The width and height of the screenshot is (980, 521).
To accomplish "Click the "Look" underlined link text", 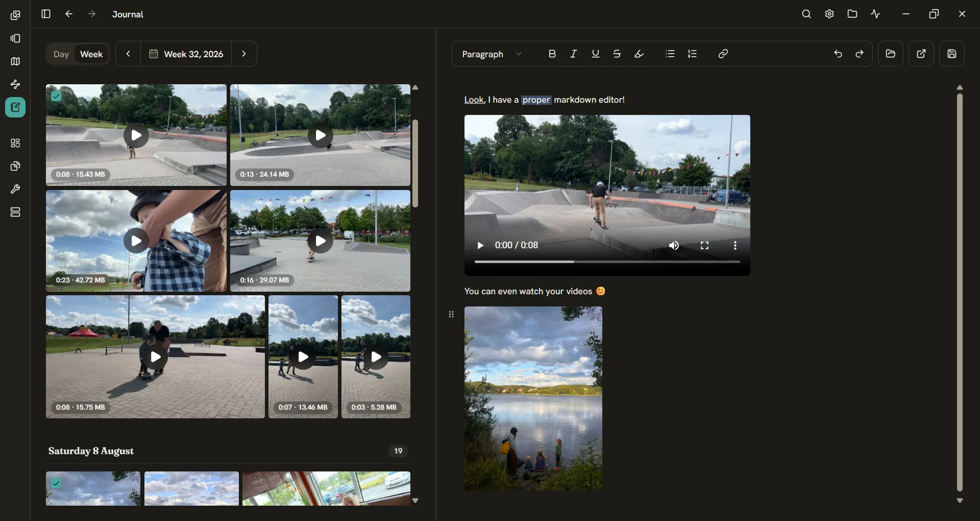I will click(474, 100).
